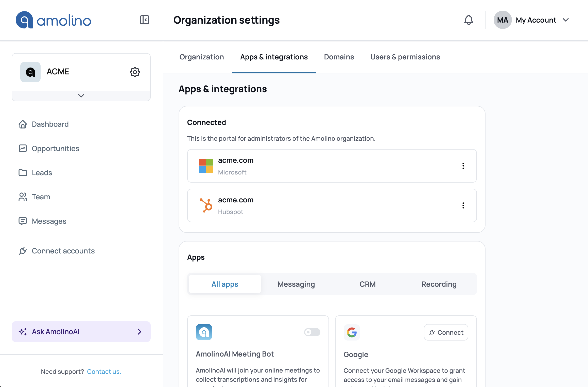
Task: Switch to the Domains tab
Action: coord(339,57)
